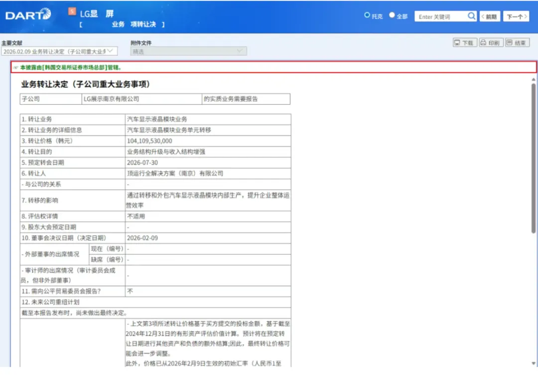Click the date 2026-07-30
Screen dimensions: 538x392
142,162
